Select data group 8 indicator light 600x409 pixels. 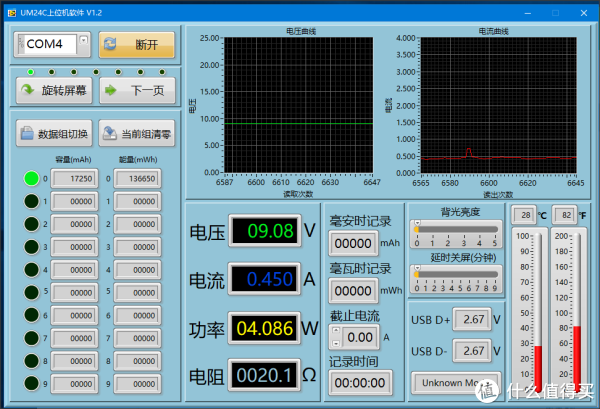tap(31, 361)
